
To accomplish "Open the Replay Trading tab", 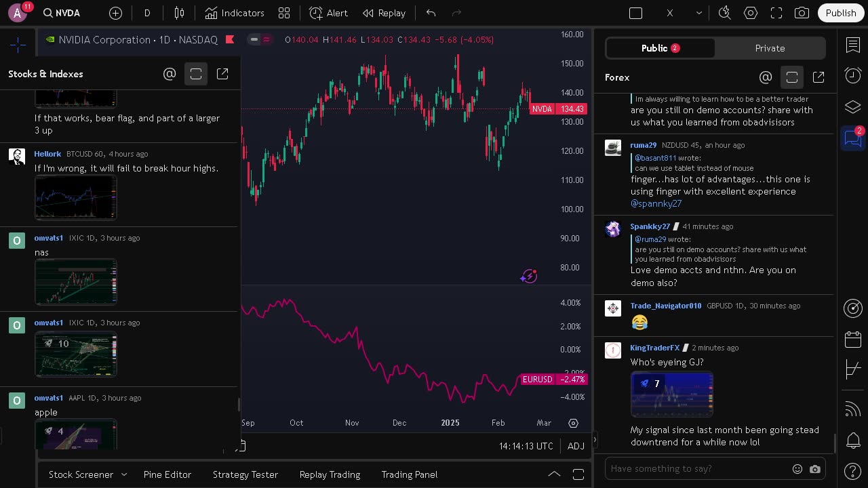I will (330, 474).
